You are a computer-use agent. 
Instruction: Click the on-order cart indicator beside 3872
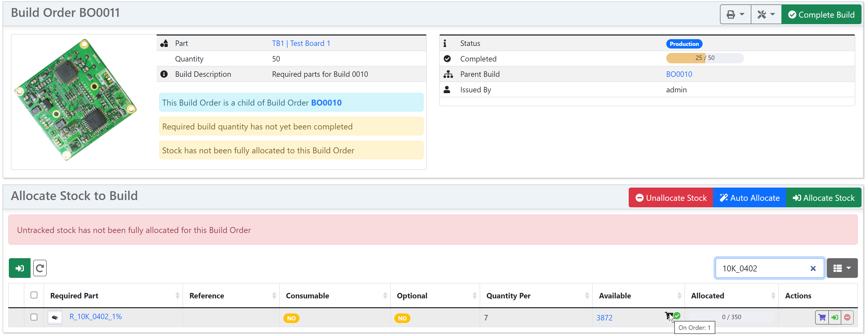point(670,316)
